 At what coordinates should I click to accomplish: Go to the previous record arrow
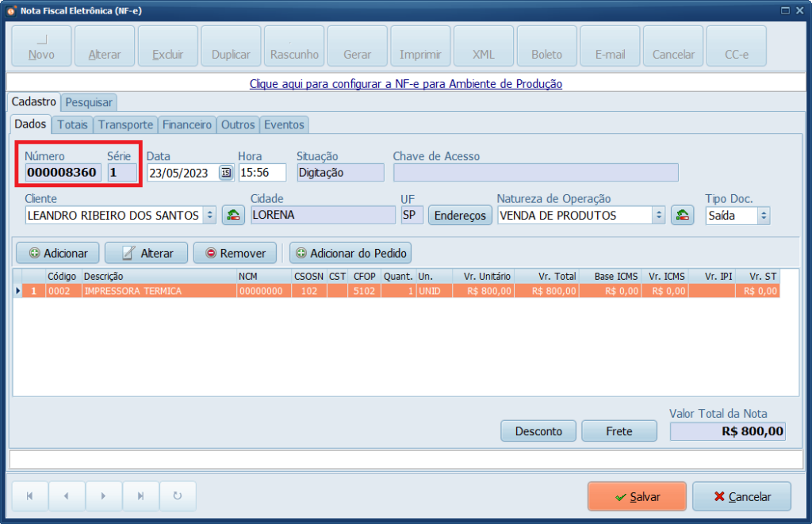pyautogui.click(x=67, y=496)
